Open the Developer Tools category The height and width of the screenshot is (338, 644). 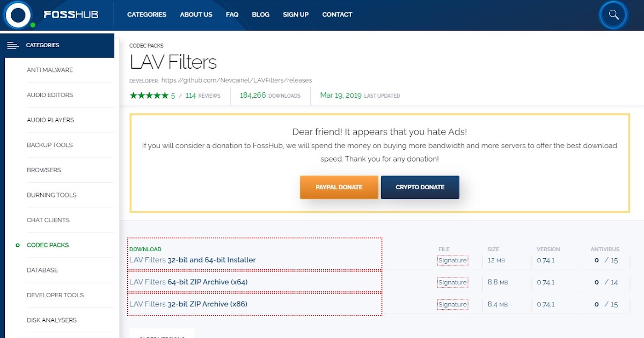[55, 295]
